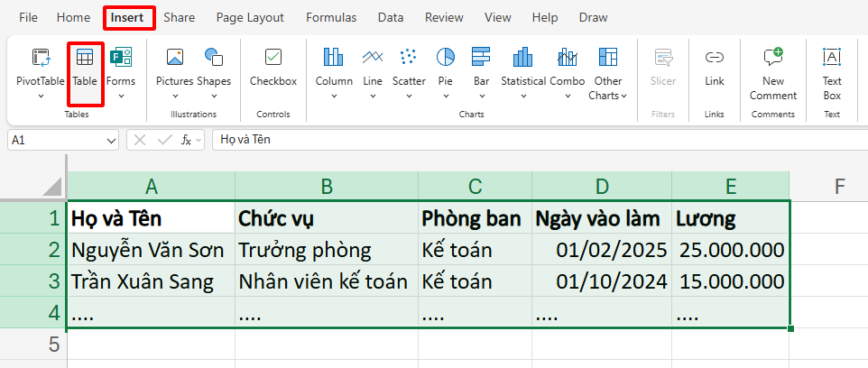Expand the Statistical chart dropdown arrow
This screenshot has width=868, height=368.
pos(523,96)
